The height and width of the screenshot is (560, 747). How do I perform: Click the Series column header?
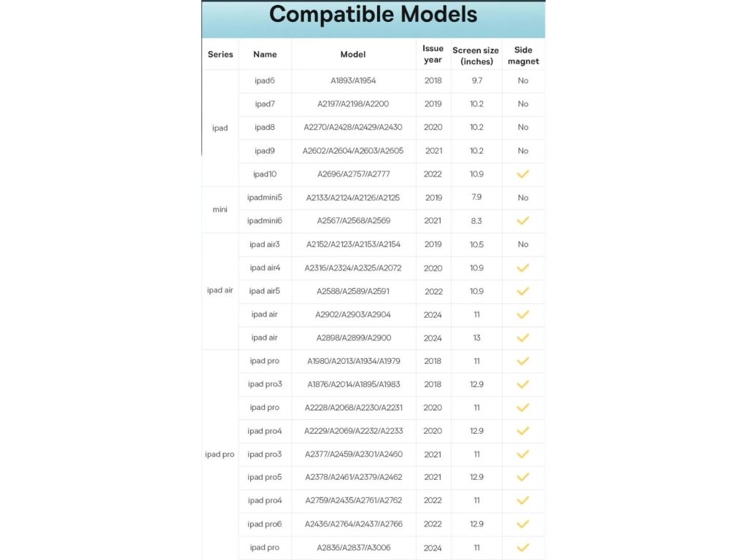tap(220, 54)
